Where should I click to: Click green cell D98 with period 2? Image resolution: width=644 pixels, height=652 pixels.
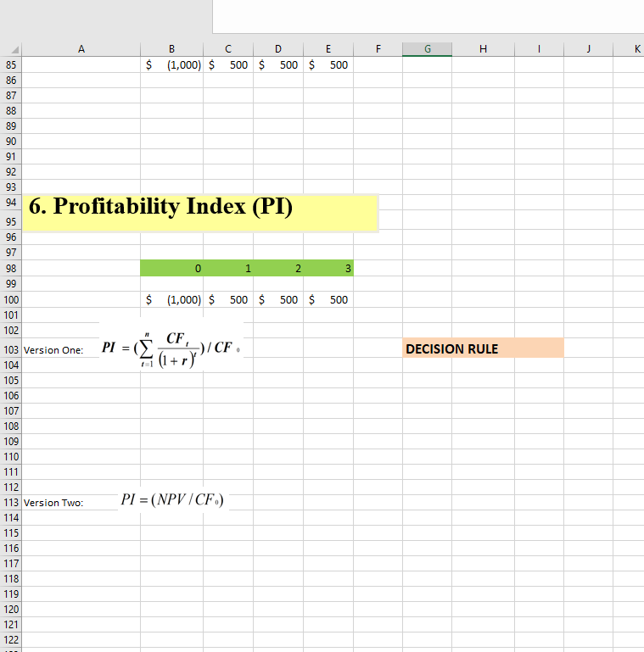click(278, 268)
